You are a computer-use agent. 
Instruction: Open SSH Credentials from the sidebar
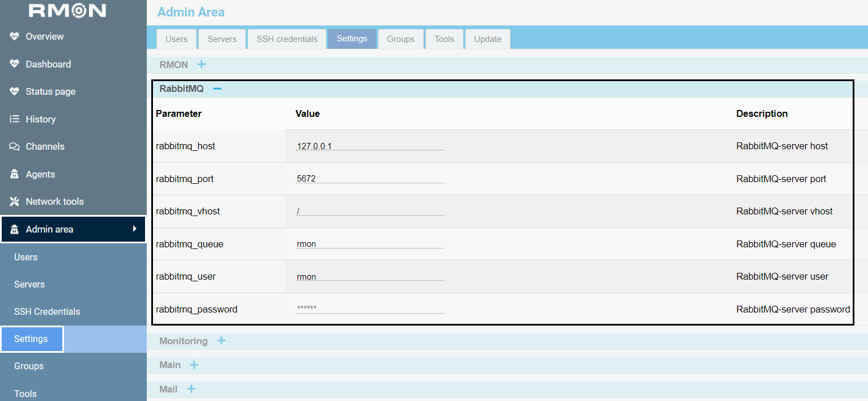47,311
